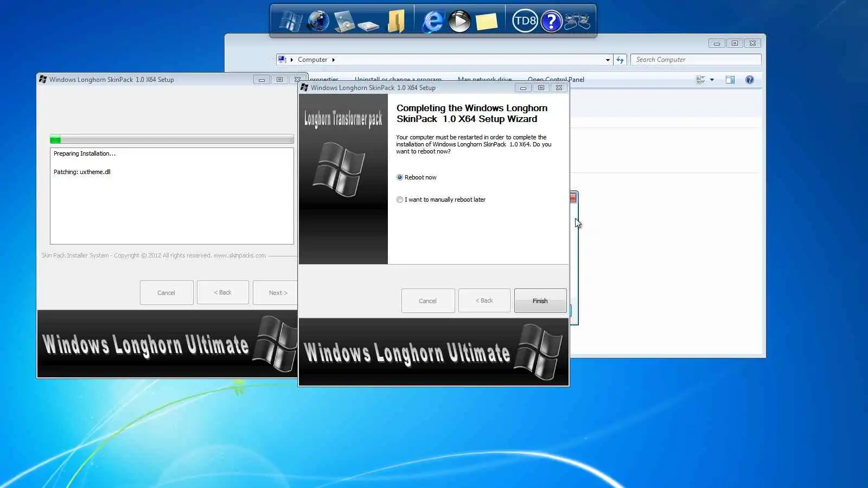The width and height of the screenshot is (868, 488).
Task: Launch Internet Explorer from the dock
Action: pyautogui.click(x=433, y=21)
